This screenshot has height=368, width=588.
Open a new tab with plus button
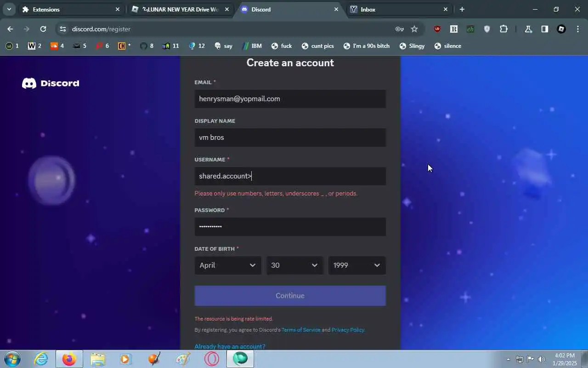pyautogui.click(x=462, y=9)
